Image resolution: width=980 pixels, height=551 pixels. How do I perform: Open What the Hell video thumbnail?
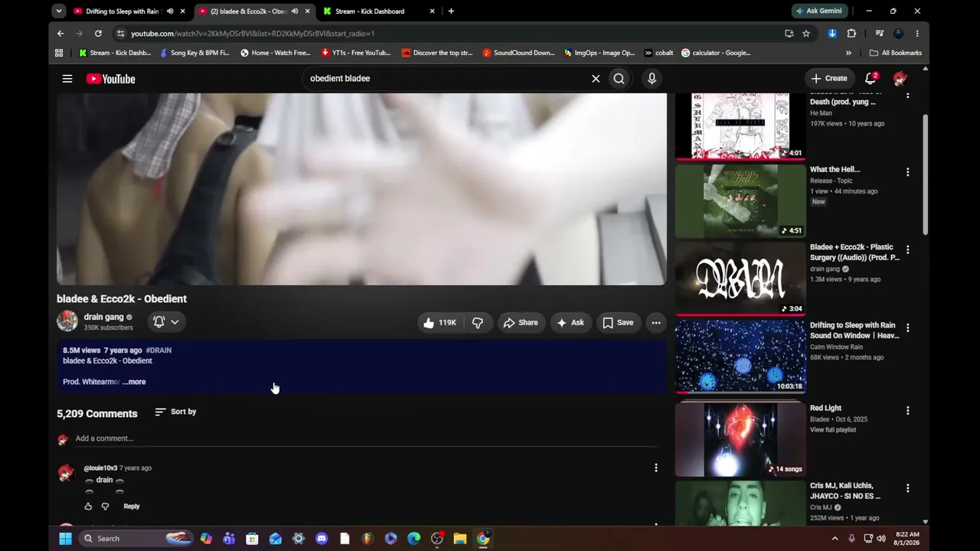(x=740, y=201)
